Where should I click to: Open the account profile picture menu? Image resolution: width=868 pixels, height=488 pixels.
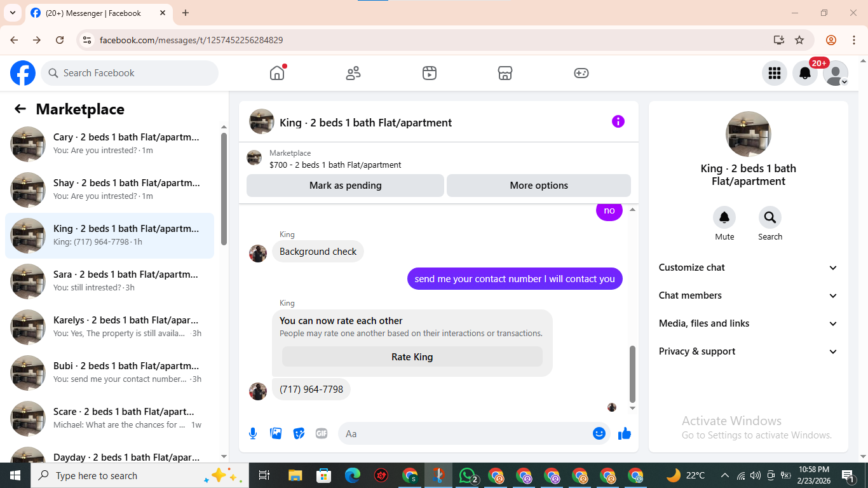coord(835,73)
